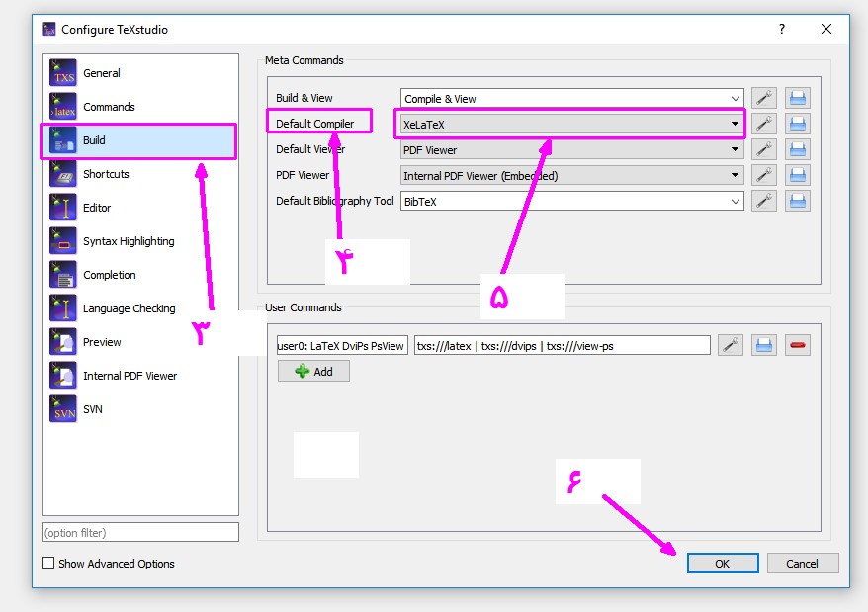
Task: Select SVN settings entry
Action: point(140,409)
